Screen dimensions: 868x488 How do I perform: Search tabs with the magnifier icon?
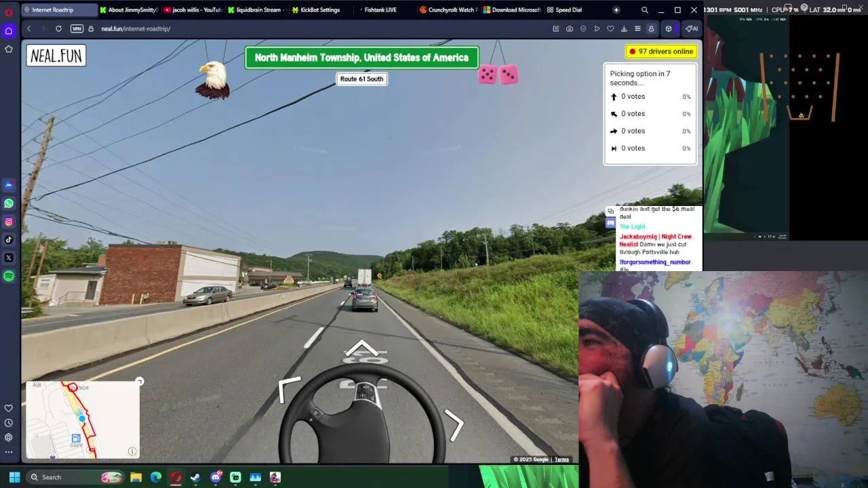coord(644,9)
